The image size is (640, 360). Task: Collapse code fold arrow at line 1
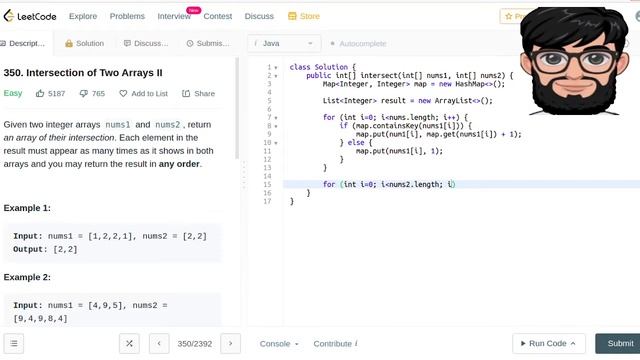[276, 67]
